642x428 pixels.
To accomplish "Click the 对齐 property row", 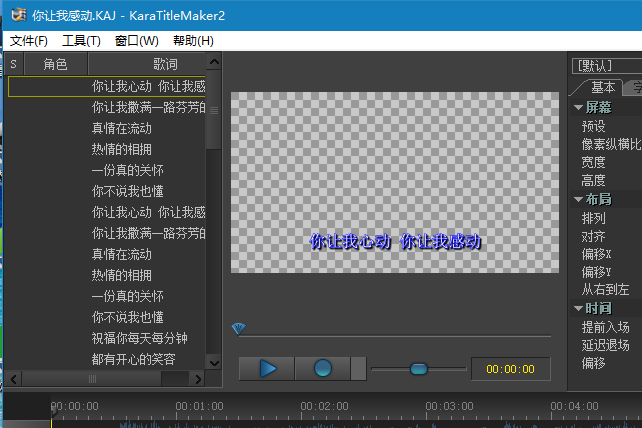I will click(x=606, y=236).
